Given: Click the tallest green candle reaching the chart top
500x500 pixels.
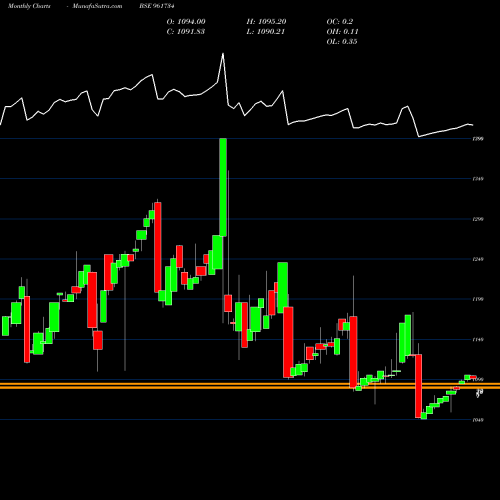Looking at the screenshot, I should click(x=223, y=187).
